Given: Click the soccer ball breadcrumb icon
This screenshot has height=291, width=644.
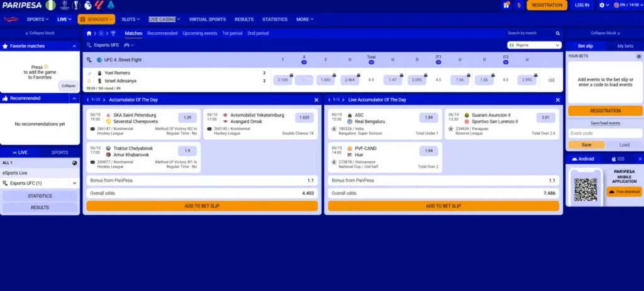Looking at the screenshot, I should [x=101, y=33].
